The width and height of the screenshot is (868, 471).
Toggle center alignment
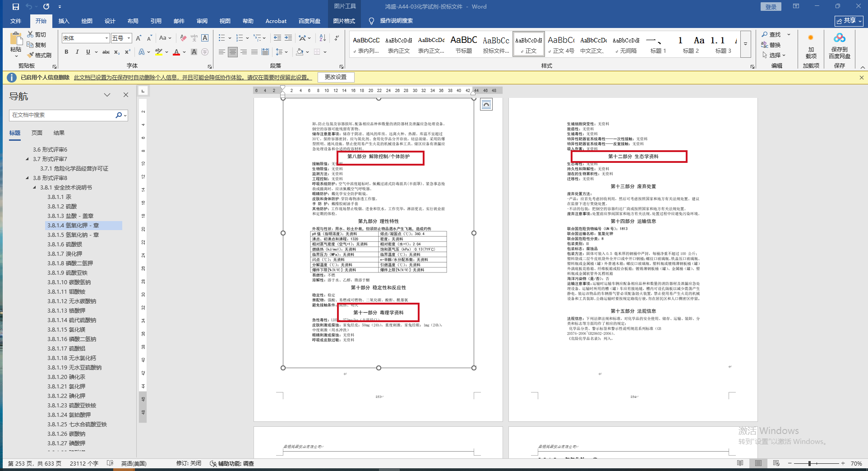click(233, 52)
